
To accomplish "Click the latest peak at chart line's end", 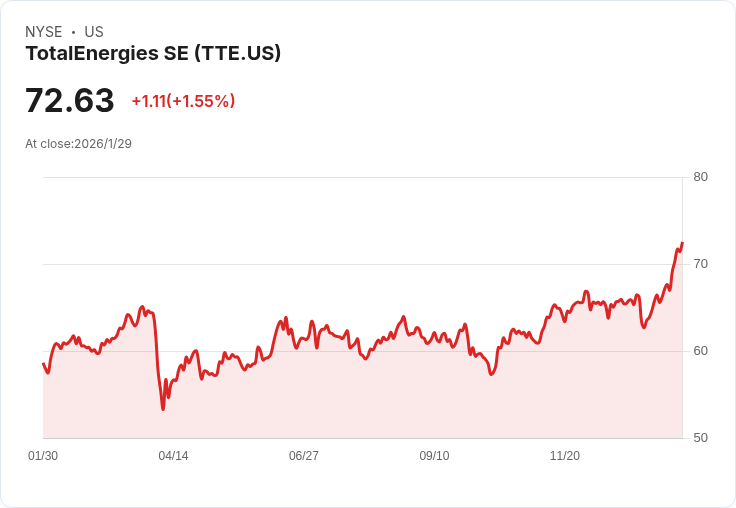I will pos(682,244).
